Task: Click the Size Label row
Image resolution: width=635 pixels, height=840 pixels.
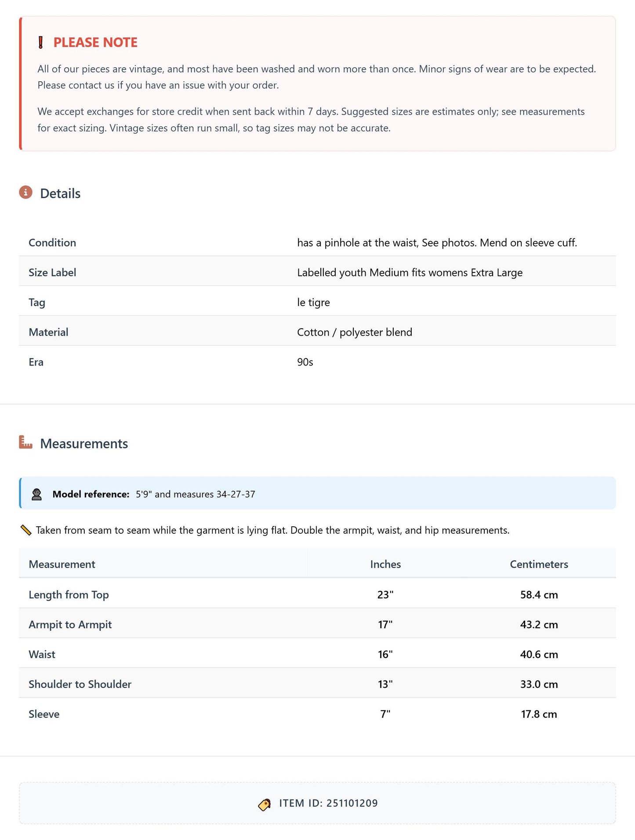Action: pos(317,273)
